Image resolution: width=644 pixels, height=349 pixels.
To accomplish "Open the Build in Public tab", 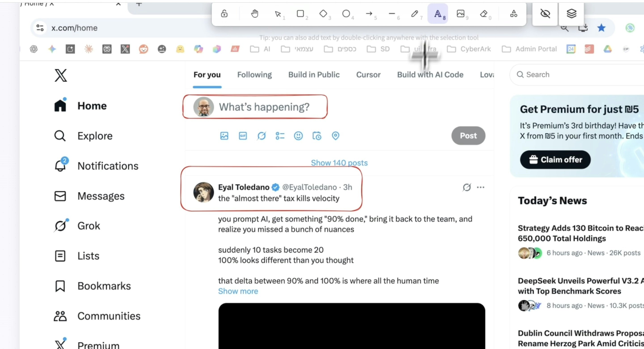I will [314, 74].
